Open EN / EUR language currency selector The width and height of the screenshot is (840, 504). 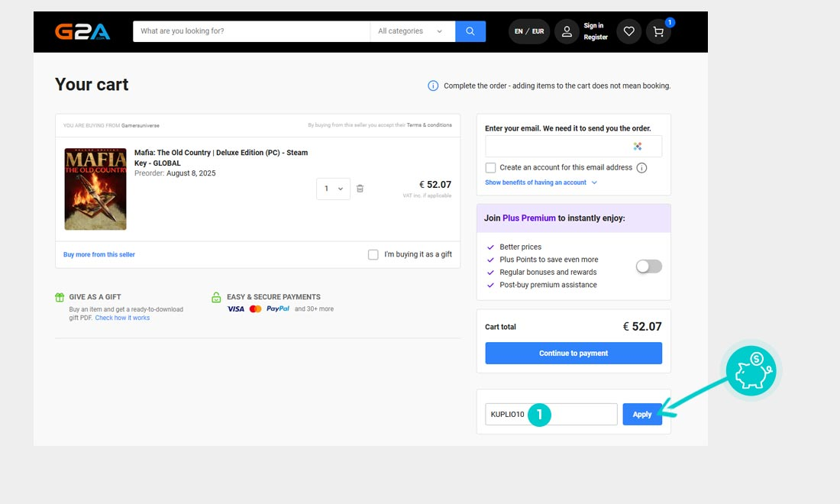(529, 31)
